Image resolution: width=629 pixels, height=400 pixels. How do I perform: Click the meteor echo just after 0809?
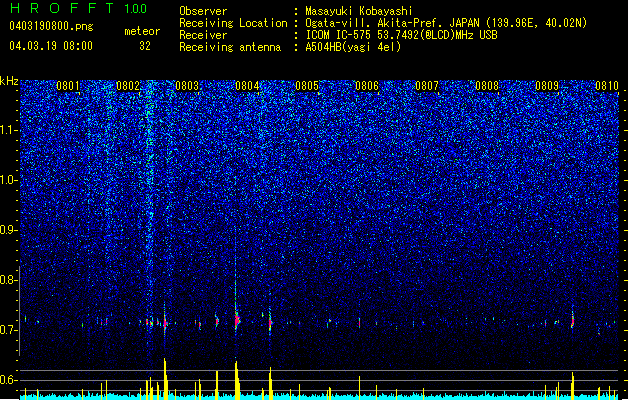point(572,320)
